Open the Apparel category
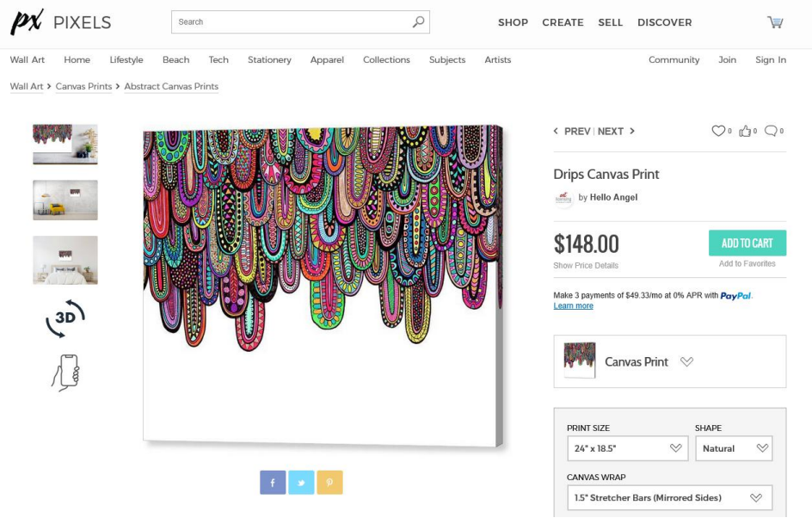 327,59
